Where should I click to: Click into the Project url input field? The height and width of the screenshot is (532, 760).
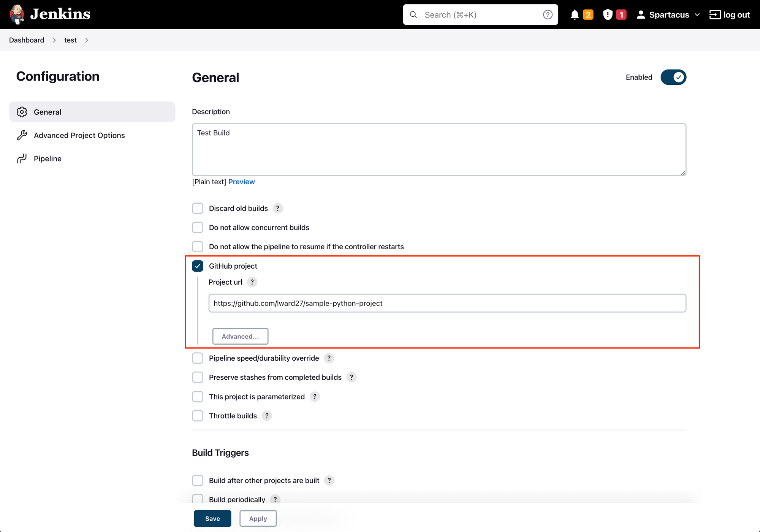[x=447, y=303]
